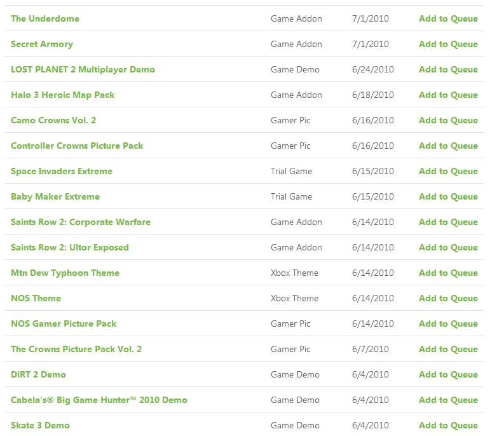Viewport: 504px width, 436px height.
Task: Select 6/4/2010 date in DiRT 2 row
Action: coord(371,374)
